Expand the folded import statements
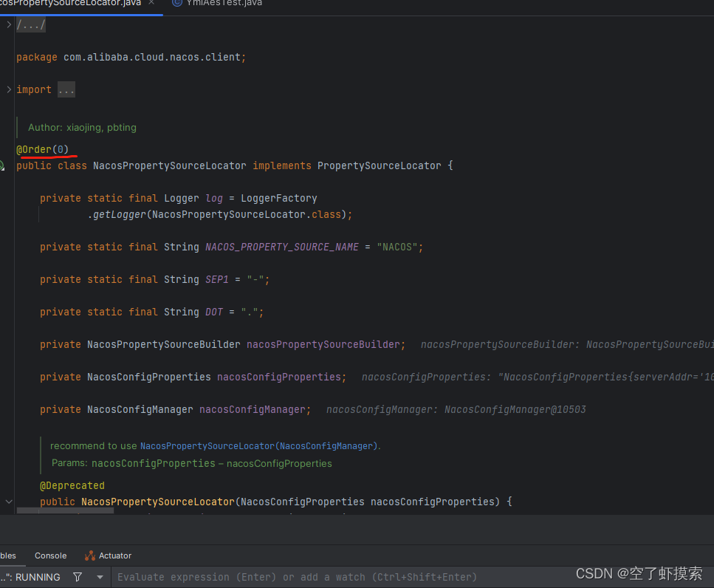Viewport: 714px width, 588px height. tap(9, 89)
